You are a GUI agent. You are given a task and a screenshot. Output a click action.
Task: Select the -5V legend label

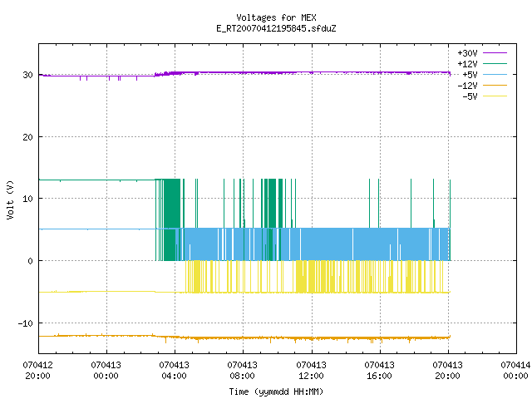coord(470,96)
